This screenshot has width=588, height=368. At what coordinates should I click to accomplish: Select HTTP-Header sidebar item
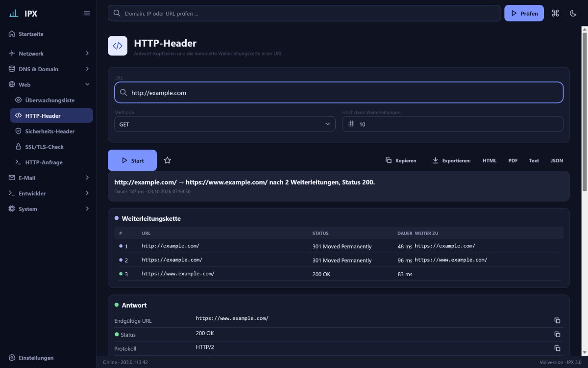(x=51, y=116)
